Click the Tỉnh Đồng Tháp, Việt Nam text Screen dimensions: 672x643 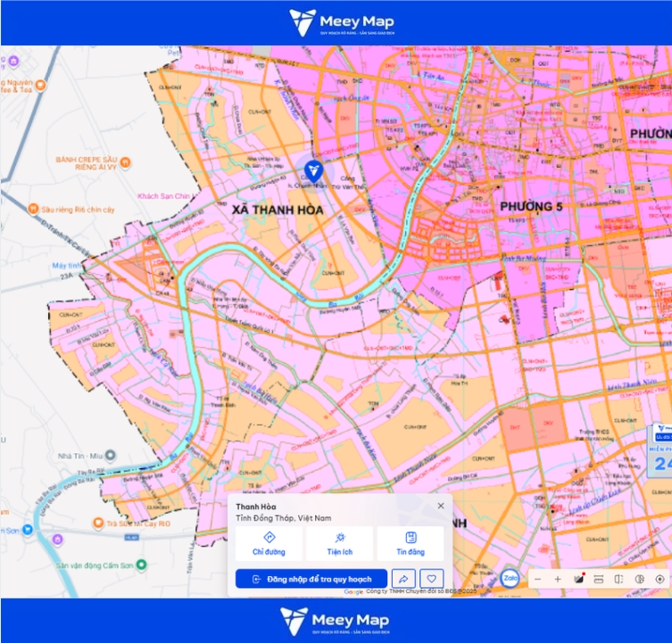coord(283,518)
